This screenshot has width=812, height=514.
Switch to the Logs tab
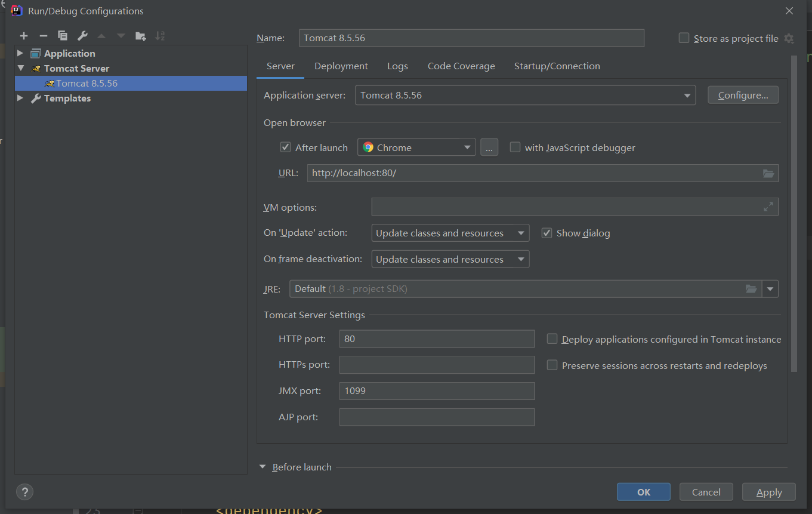click(x=397, y=66)
